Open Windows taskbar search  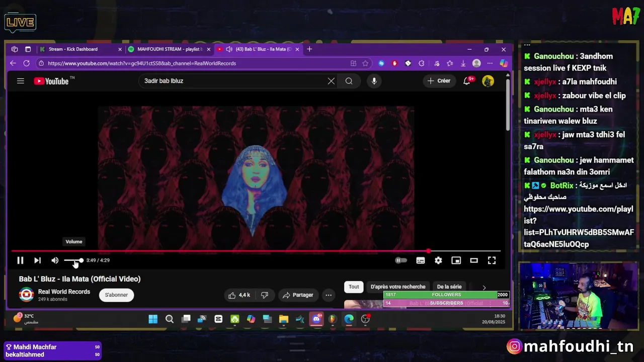[x=170, y=319]
